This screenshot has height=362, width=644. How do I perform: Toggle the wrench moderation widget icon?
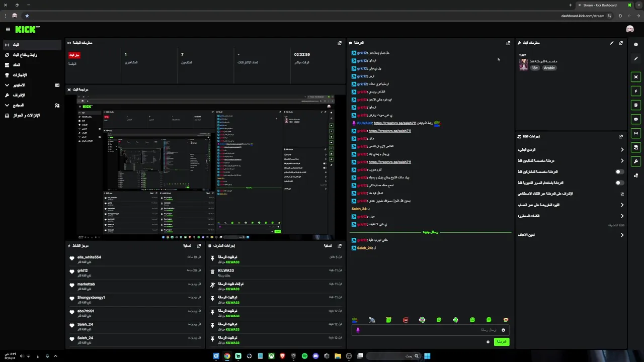[x=636, y=161]
